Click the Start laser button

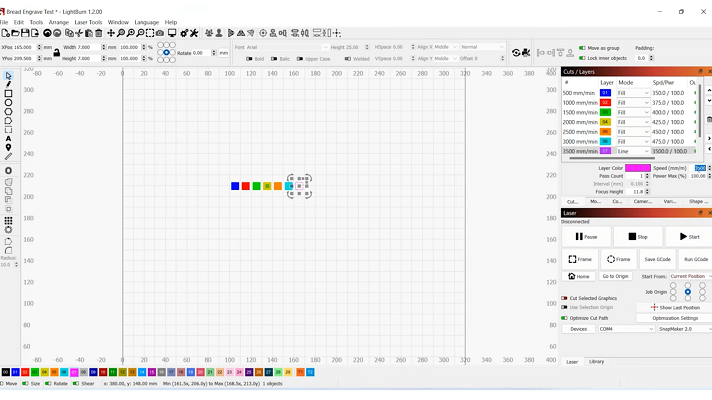tap(689, 237)
